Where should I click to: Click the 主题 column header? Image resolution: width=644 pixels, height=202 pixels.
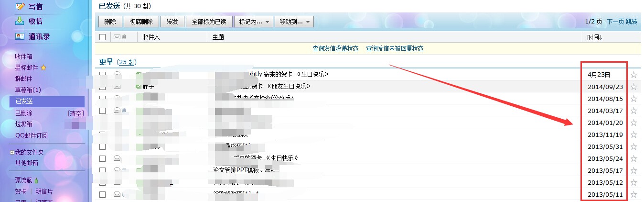point(218,37)
